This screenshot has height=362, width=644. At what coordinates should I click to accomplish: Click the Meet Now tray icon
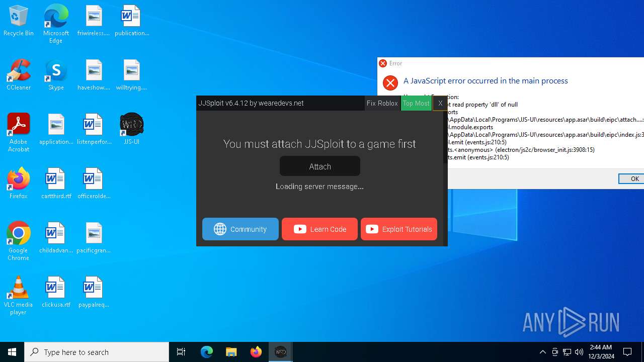pyautogui.click(x=555, y=352)
